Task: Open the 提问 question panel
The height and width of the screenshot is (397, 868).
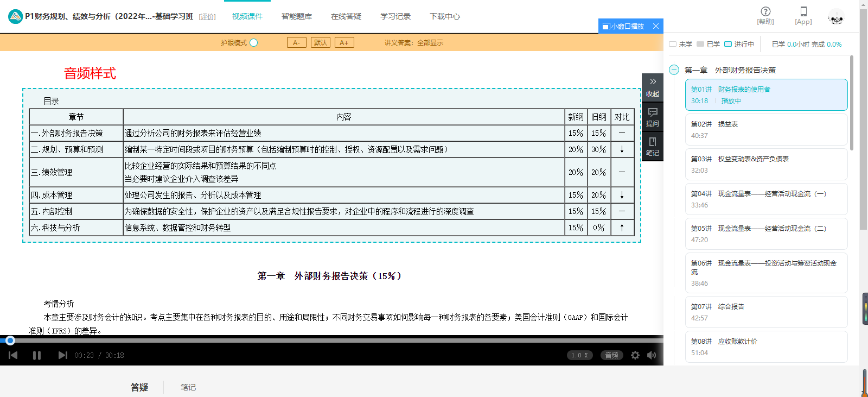Action: pyautogui.click(x=653, y=117)
